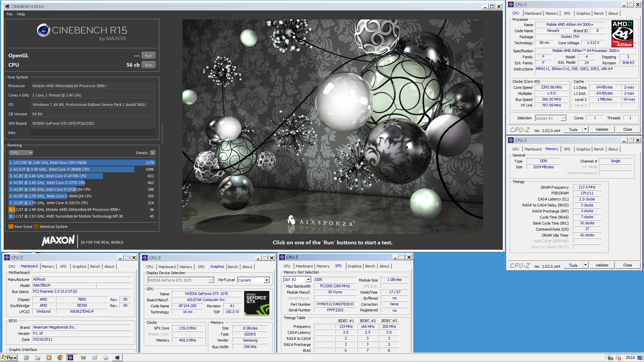644x362 pixels.
Task: Open the Slot #2 memory slot dropdown
Action: [x=297, y=280]
